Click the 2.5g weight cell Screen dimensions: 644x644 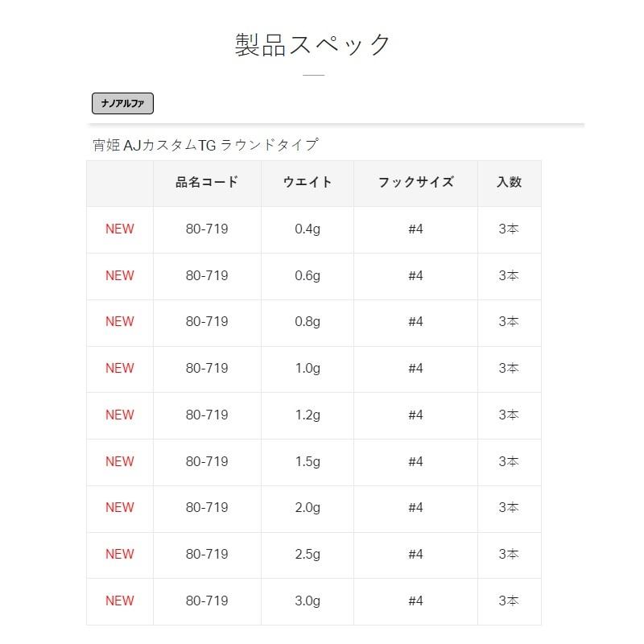(x=308, y=554)
